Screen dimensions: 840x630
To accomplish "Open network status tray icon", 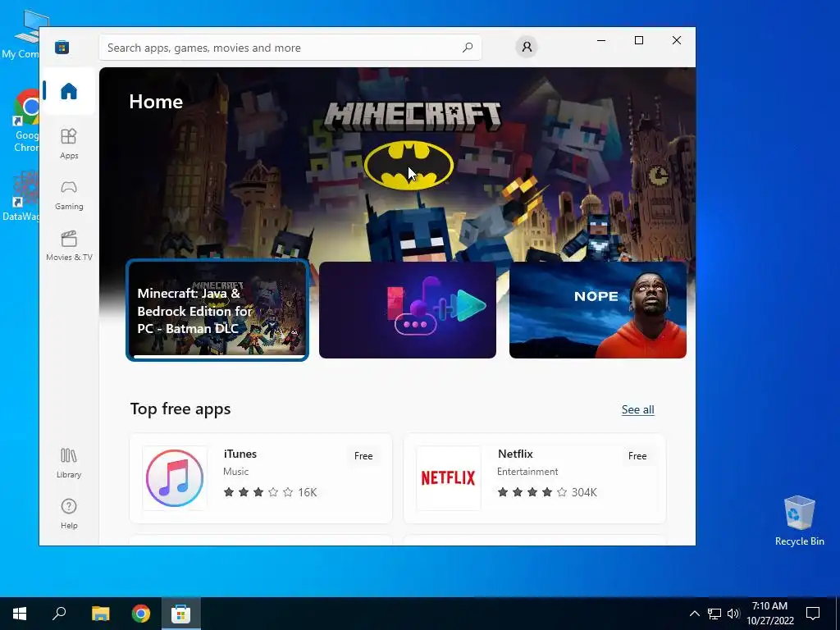I will pyautogui.click(x=714, y=614).
